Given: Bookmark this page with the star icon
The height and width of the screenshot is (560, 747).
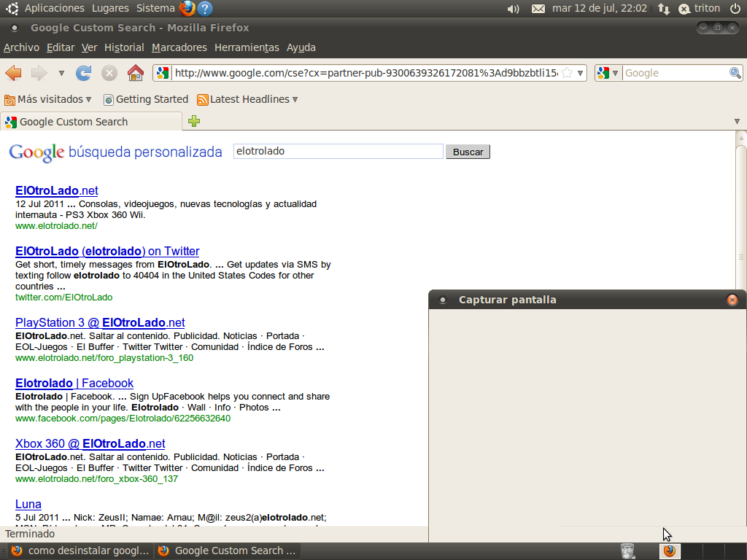Looking at the screenshot, I should tap(567, 73).
